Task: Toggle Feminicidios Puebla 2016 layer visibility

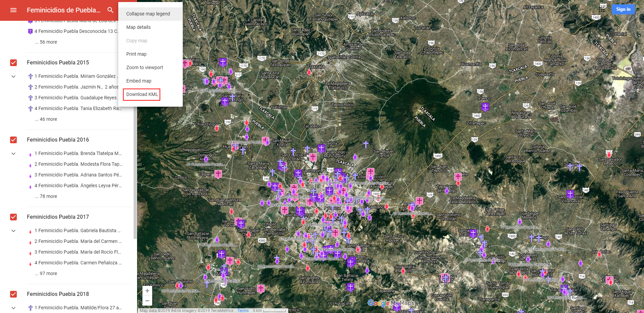Action: click(13, 140)
